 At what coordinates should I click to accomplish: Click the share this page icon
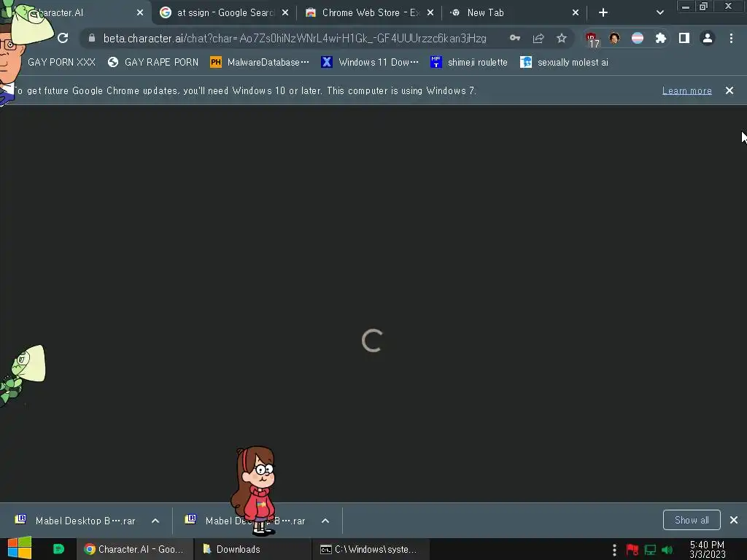(538, 38)
